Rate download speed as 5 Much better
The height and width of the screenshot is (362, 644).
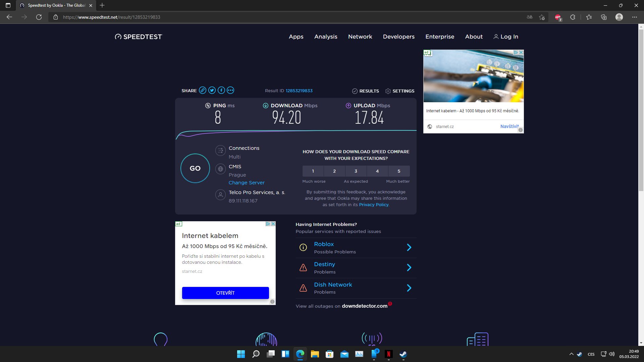(x=399, y=171)
